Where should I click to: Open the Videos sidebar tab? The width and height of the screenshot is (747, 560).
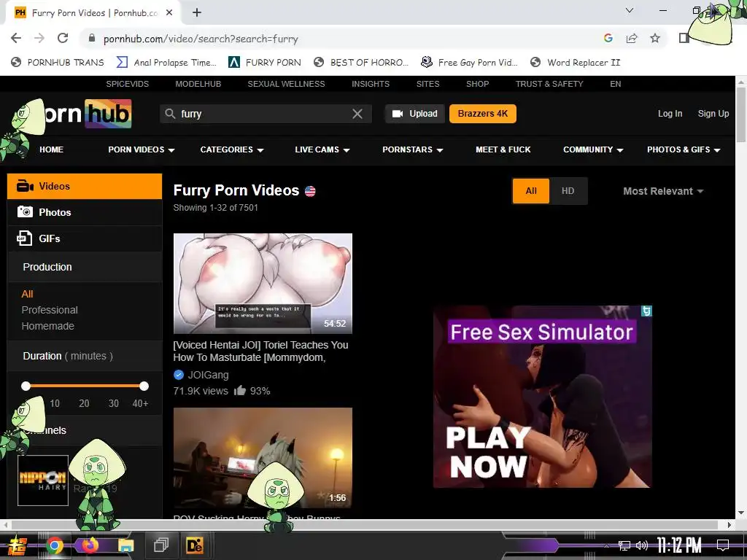tap(85, 186)
